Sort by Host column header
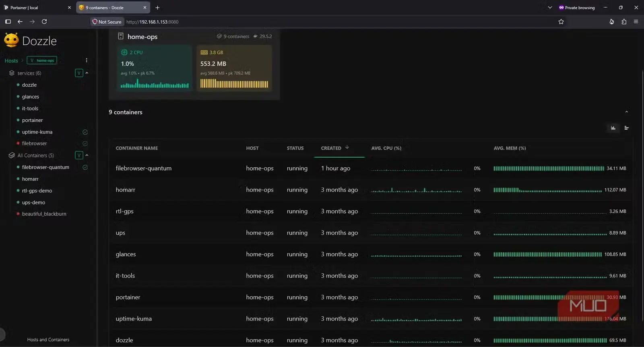 point(252,148)
